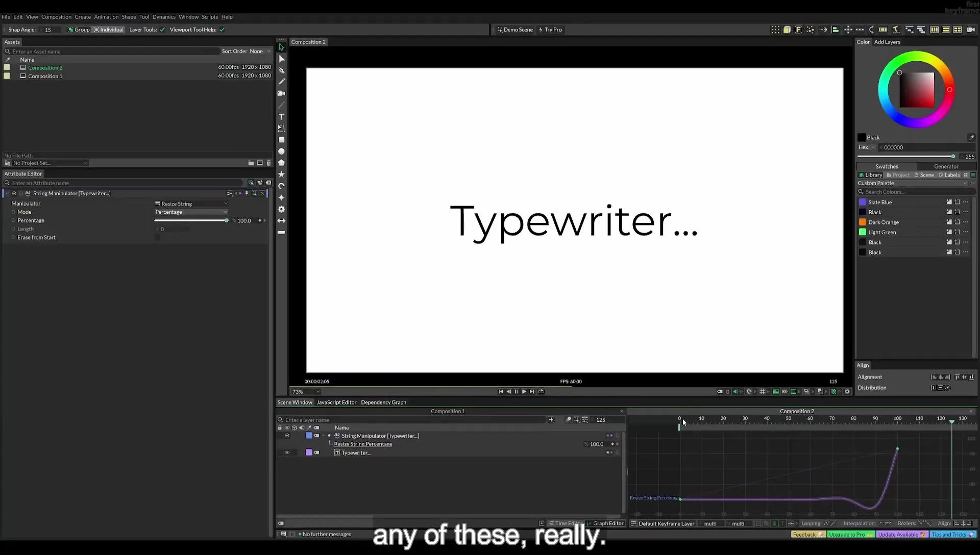Switch to the Dependency Graph tab
Image resolution: width=980 pixels, height=555 pixels.
[383, 402]
